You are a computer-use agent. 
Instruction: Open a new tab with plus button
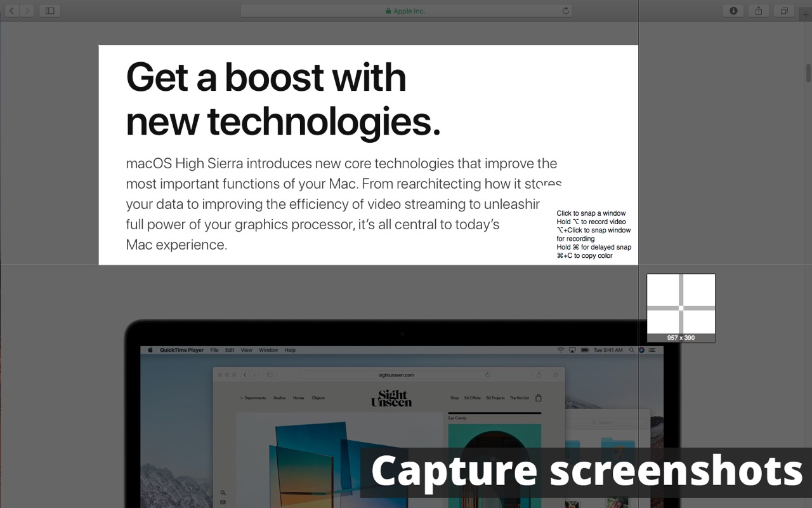coord(806,15)
